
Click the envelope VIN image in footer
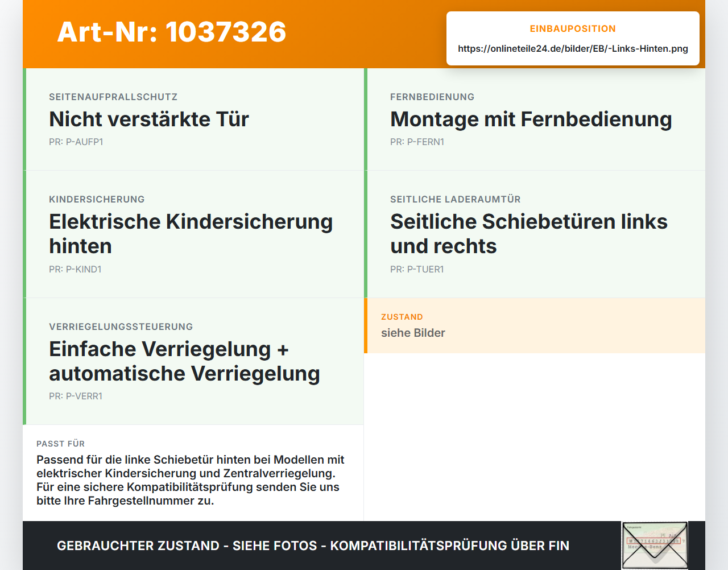click(x=655, y=545)
